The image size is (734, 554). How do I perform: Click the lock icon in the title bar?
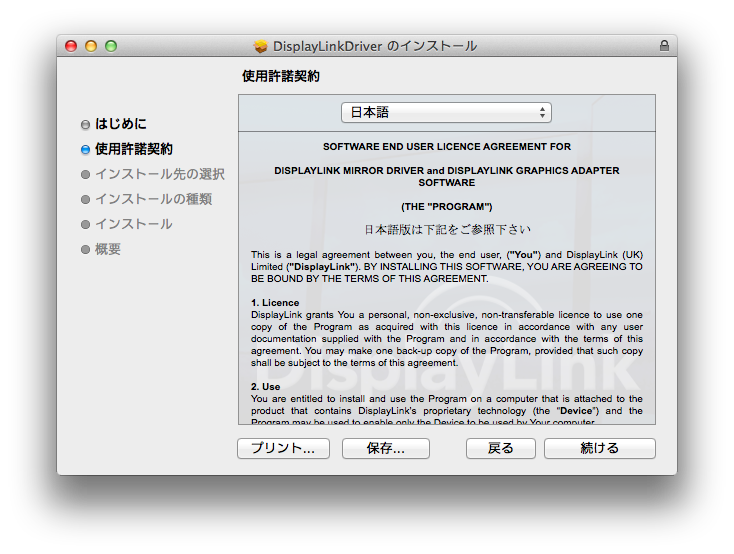click(x=664, y=46)
